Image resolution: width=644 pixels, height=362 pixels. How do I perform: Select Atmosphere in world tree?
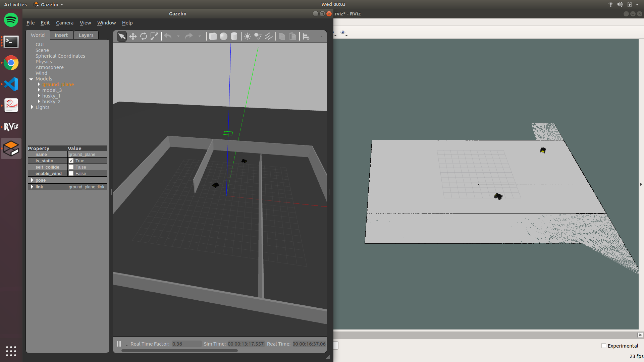pyautogui.click(x=50, y=67)
